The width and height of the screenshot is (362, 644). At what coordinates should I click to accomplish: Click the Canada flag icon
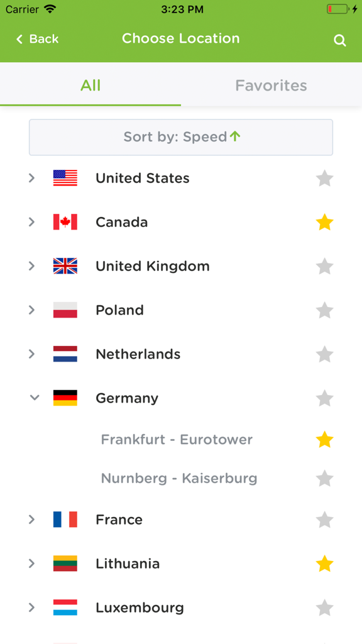[65, 222]
